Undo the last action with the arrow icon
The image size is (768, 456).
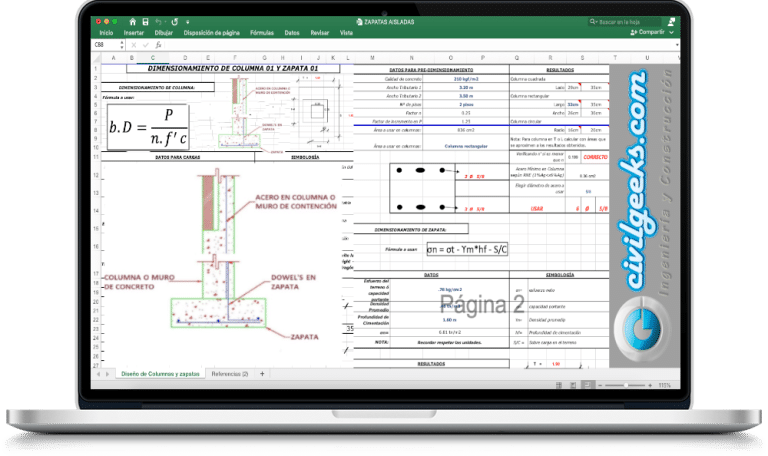(x=161, y=21)
